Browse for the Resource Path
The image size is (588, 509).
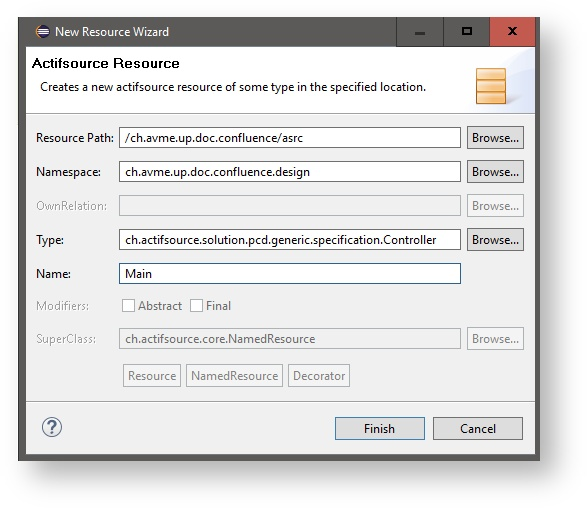pyautogui.click(x=495, y=138)
